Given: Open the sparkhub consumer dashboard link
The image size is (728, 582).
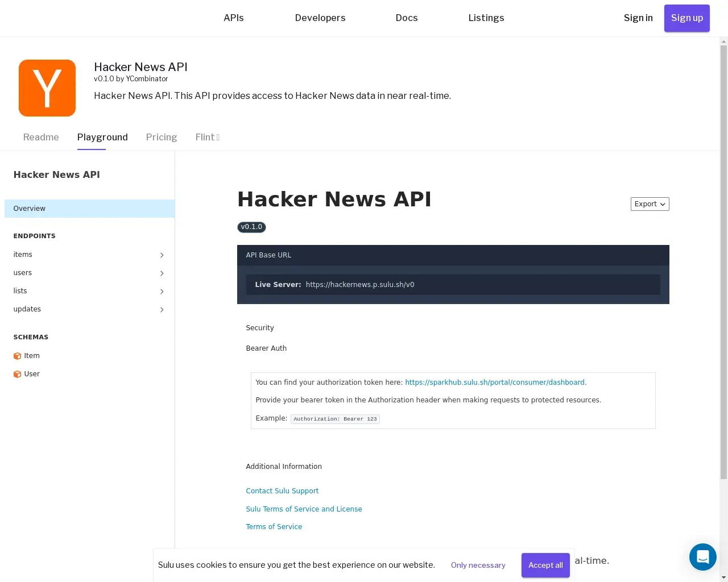Looking at the screenshot, I should point(495,383).
